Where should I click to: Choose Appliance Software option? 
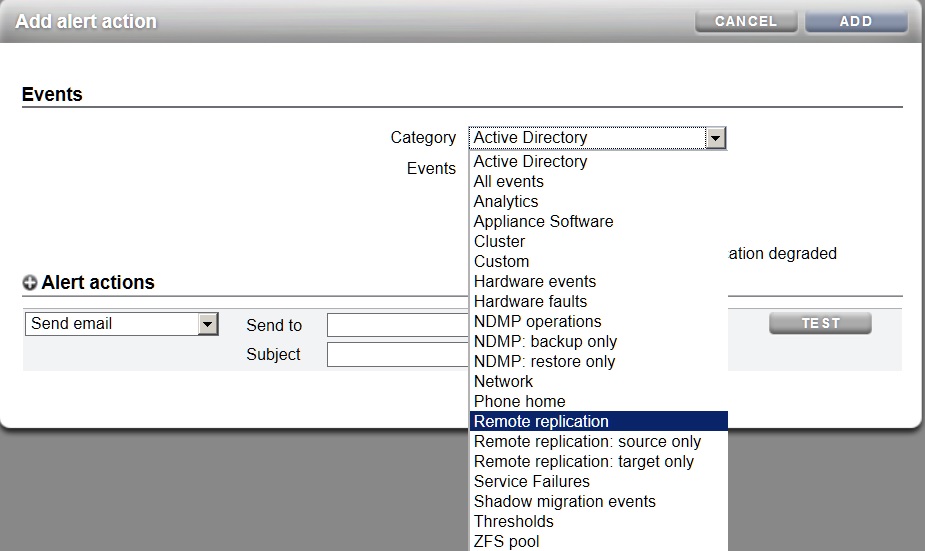(x=599, y=221)
